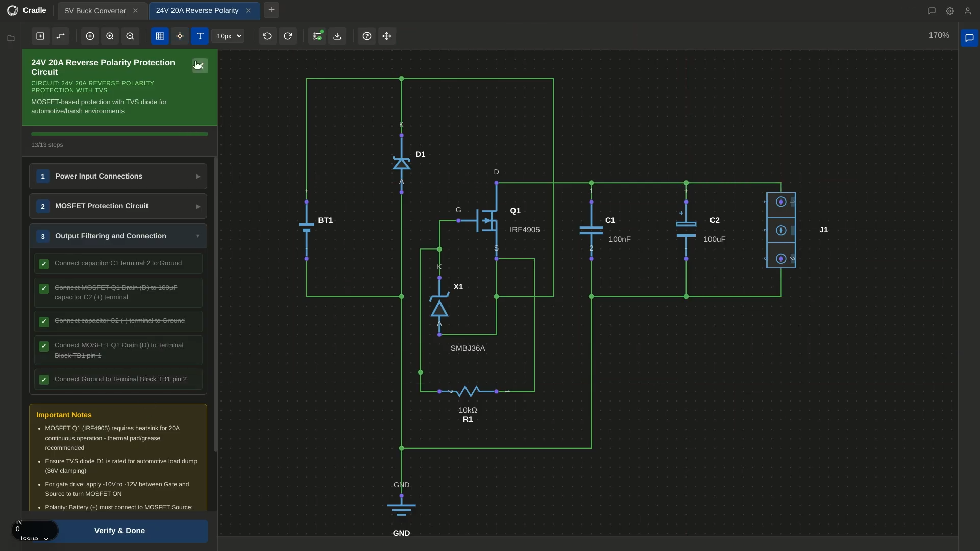The image size is (980, 551).
Task: Undo the last schematic change
Action: click(267, 36)
